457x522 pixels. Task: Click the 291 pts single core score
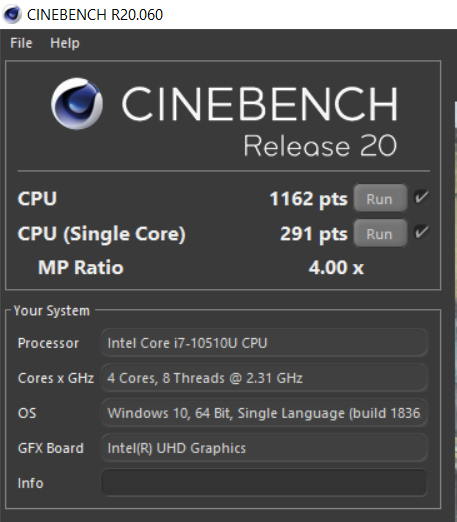(x=314, y=234)
